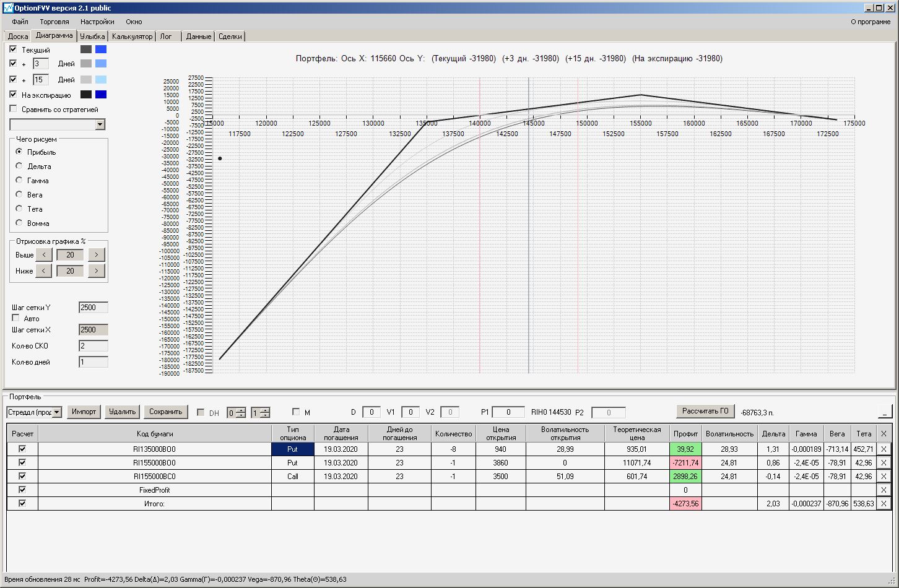The image size is (899, 588).
Task: Switch to the Улыбка tab
Action: [x=92, y=37]
